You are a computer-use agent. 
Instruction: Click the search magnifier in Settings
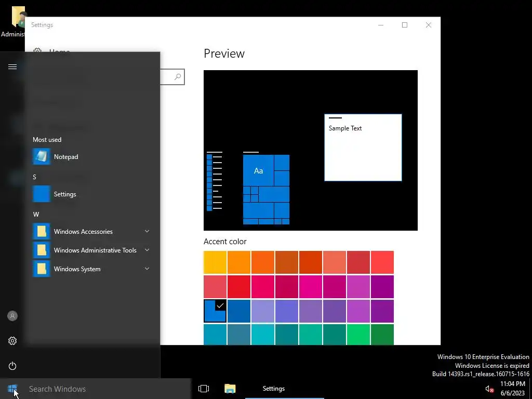pos(178,77)
